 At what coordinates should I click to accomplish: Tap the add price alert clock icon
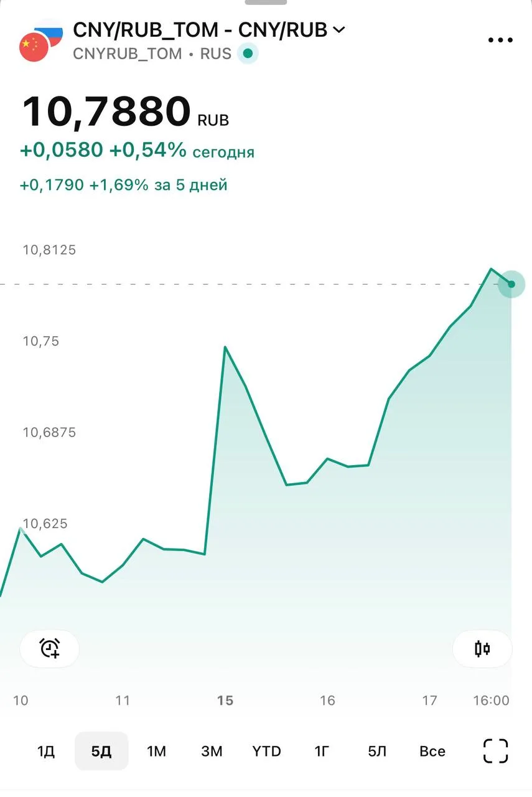[50, 648]
